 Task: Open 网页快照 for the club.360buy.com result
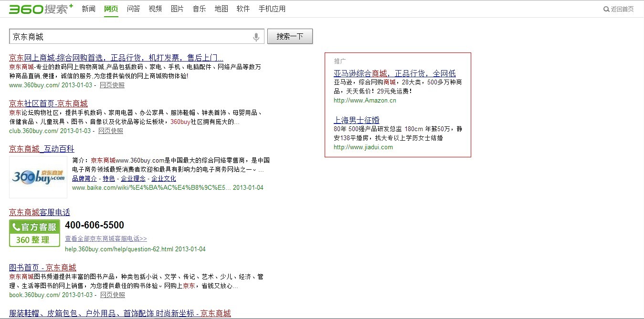[111, 131]
